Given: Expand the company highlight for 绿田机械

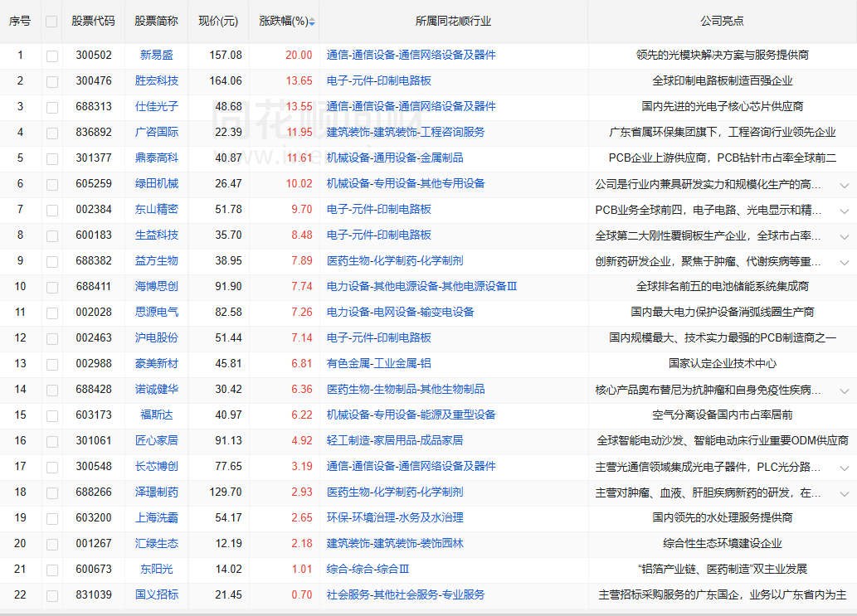Looking at the screenshot, I should coord(844,185).
